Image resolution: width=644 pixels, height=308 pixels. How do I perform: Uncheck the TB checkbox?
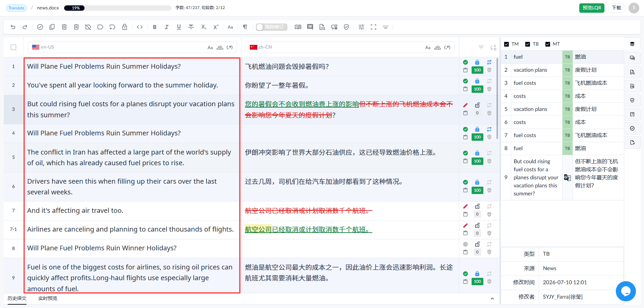(528, 44)
